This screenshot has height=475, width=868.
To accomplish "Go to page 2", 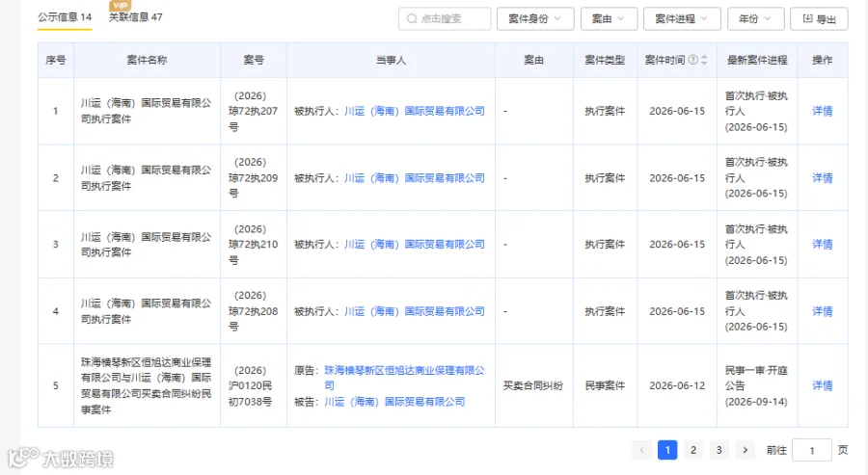I will [x=693, y=450].
